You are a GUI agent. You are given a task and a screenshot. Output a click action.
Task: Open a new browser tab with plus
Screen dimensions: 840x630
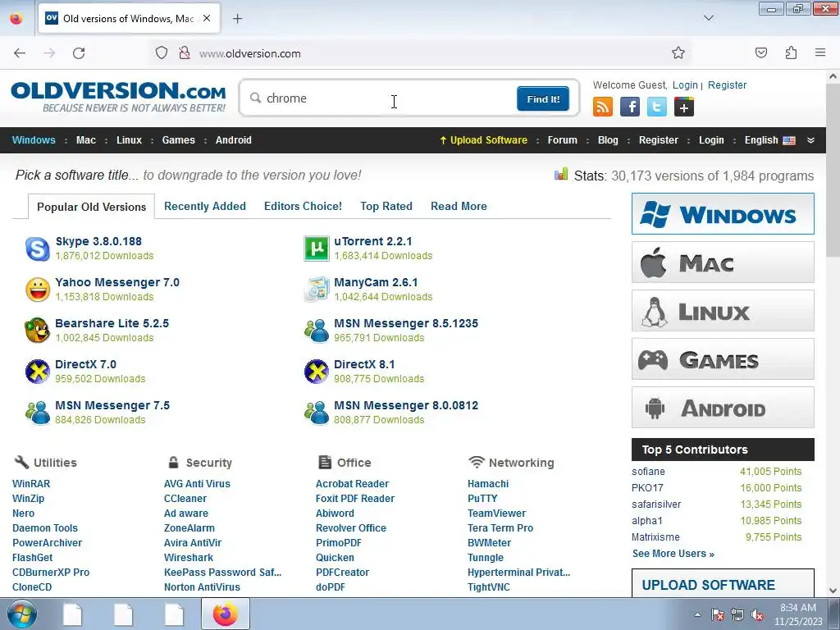pos(237,18)
